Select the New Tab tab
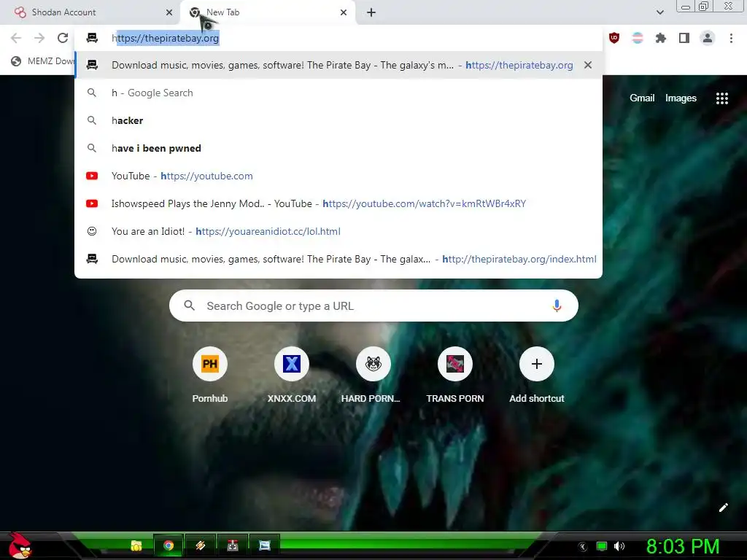Image resolution: width=747 pixels, height=560 pixels. click(x=267, y=12)
